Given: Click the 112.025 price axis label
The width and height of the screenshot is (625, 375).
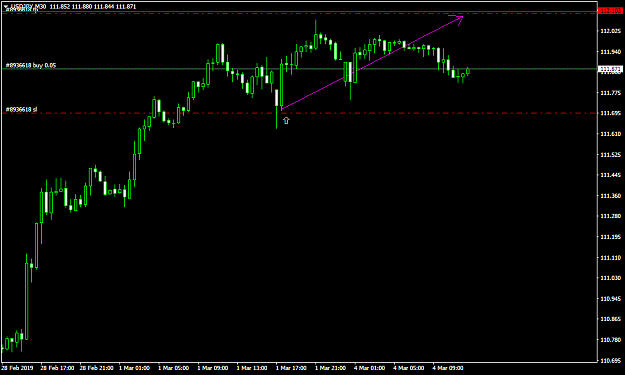Looking at the screenshot, I should click(x=610, y=31).
